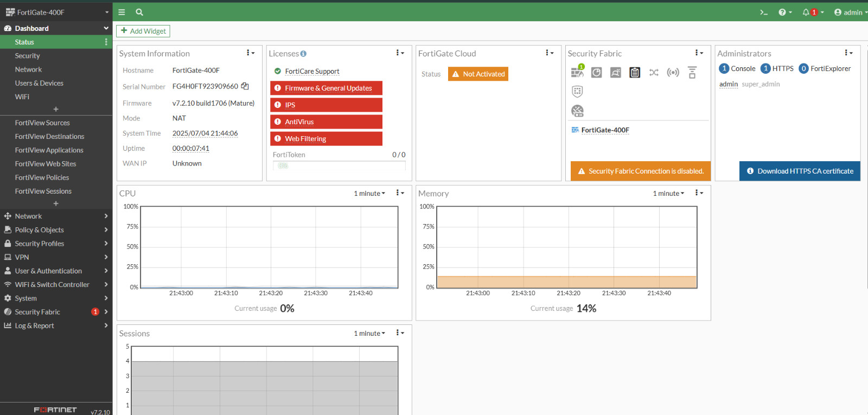
Task: Open Licenses widget options menu
Action: coord(400,53)
